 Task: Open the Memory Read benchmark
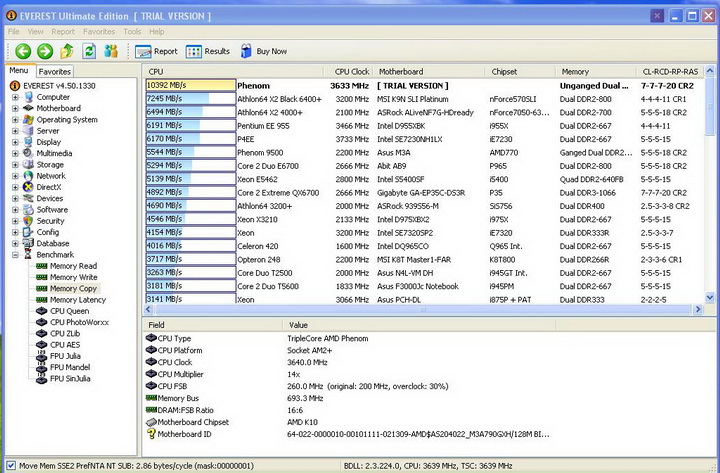67,266
